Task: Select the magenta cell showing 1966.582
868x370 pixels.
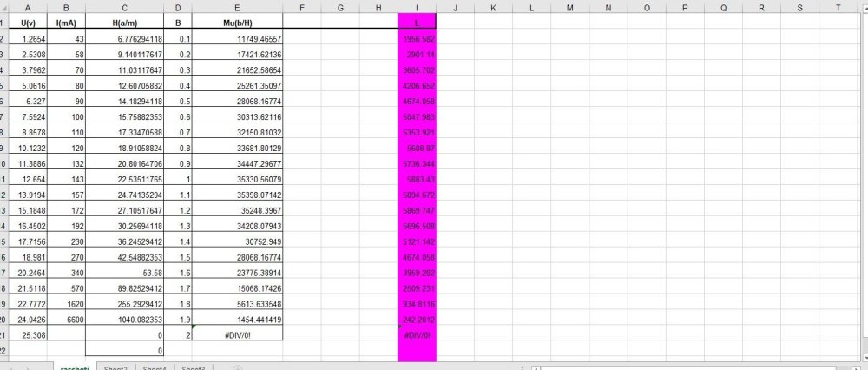Action: click(x=417, y=39)
